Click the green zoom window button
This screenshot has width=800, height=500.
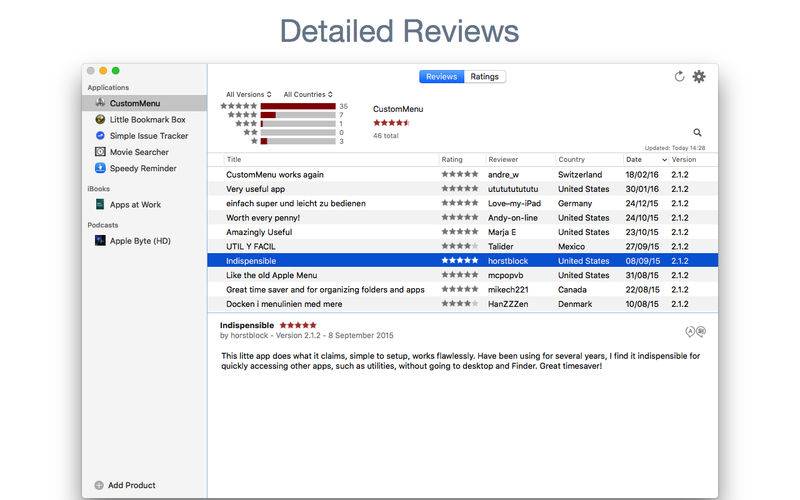[x=116, y=70]
